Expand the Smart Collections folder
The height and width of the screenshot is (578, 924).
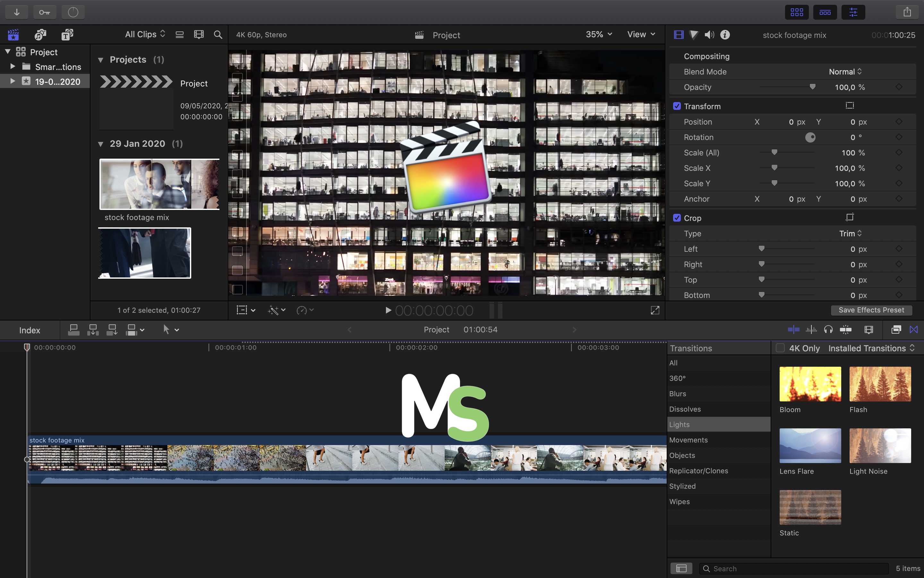(x=13, y=66)
